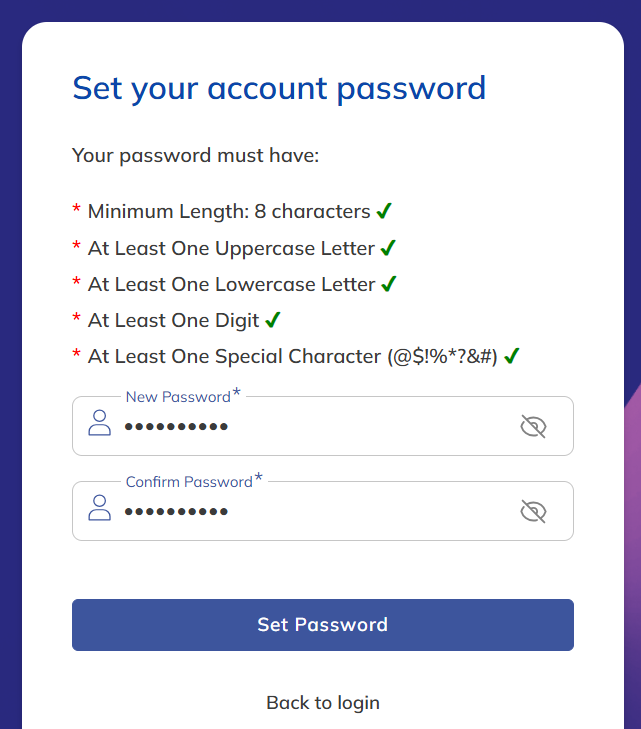Click the 'Set your account password' heading
The image size is (641, 729).
coord(279,88)
